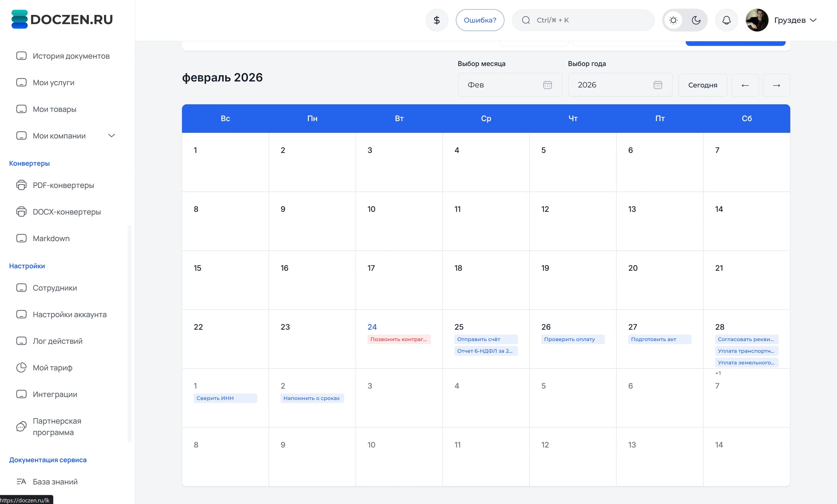
Task: Select calendar day 24
Action: 372,327
